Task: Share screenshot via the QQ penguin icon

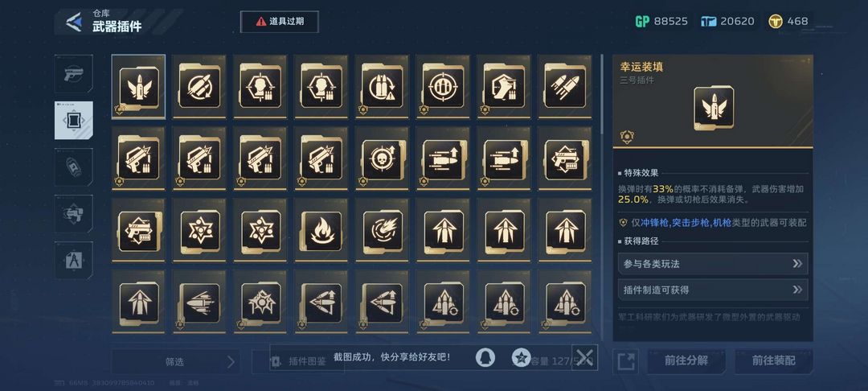Action: click(x=485, y=357)
